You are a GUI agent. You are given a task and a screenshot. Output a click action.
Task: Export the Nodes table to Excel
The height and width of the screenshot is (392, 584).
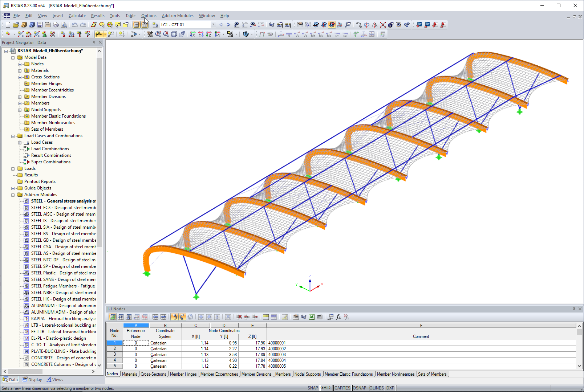(x=311, y=317)
